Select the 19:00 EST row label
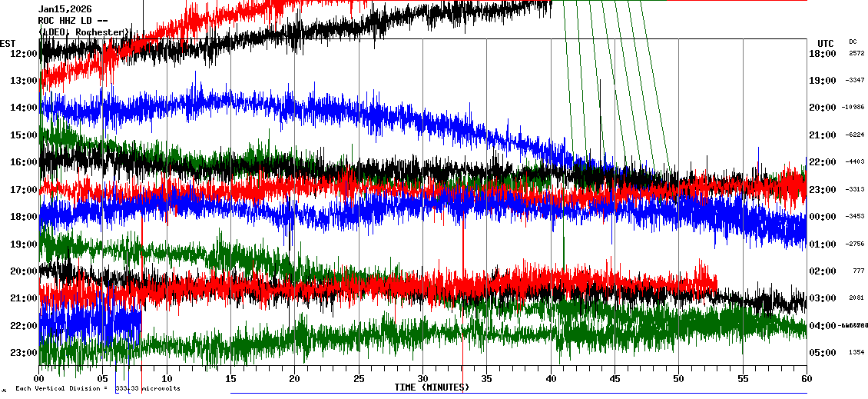The image size is (868, 399). coord(24,244)
